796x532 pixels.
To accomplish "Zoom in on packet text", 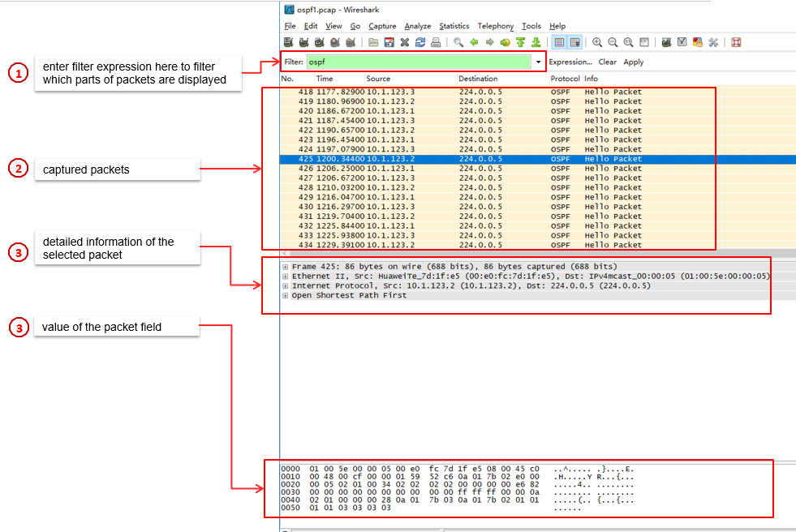I will 597,43.
